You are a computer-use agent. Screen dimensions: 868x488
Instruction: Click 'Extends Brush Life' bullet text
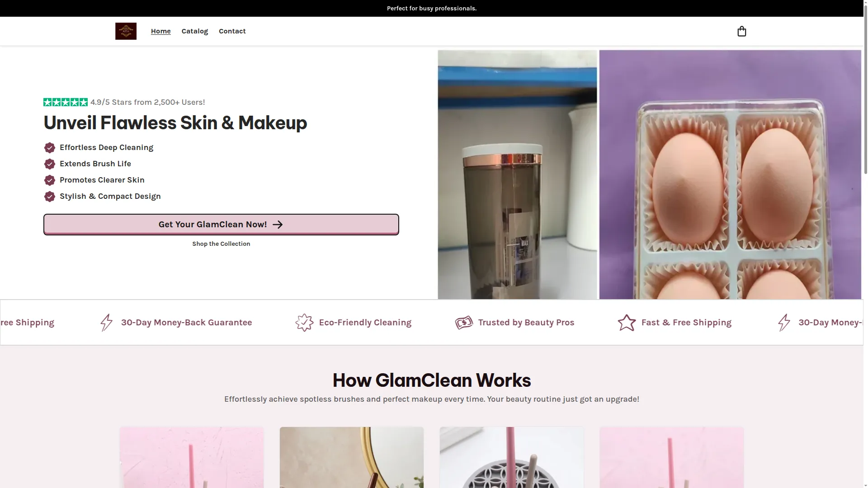pos(95,164)
